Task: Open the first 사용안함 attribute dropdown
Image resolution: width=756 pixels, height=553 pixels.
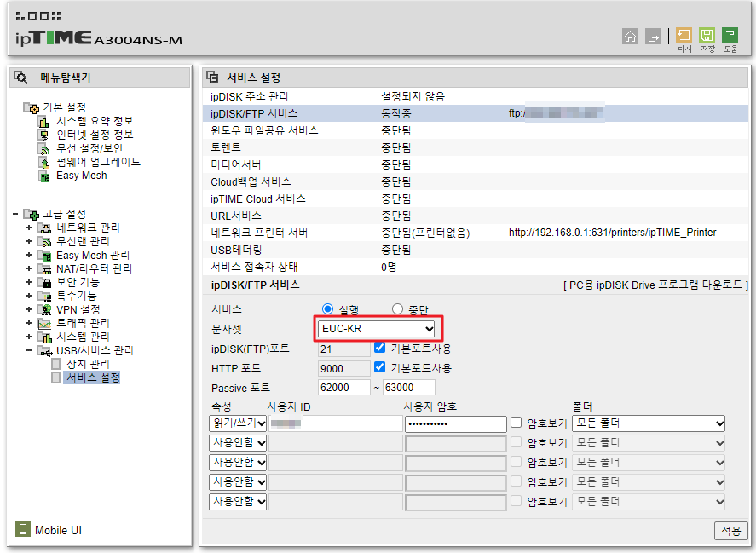Action: [x=238, y=443]
